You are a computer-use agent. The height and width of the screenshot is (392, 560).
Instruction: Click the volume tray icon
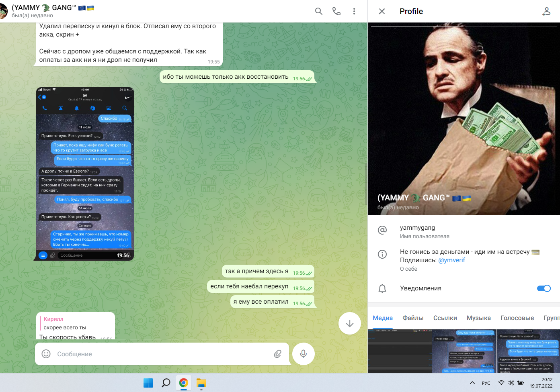coord(511,383)
